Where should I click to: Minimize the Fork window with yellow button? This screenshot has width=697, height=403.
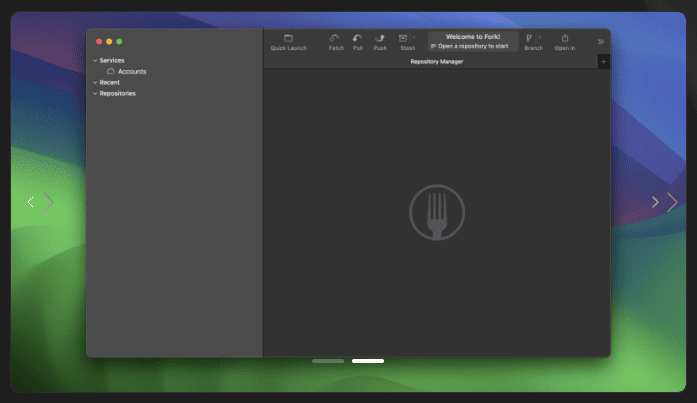tap(109, 41)
